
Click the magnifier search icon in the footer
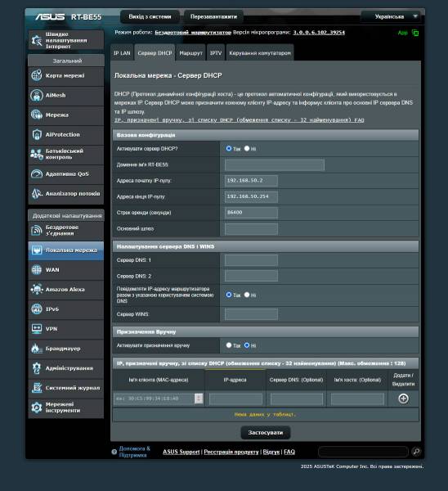(416, 451)
